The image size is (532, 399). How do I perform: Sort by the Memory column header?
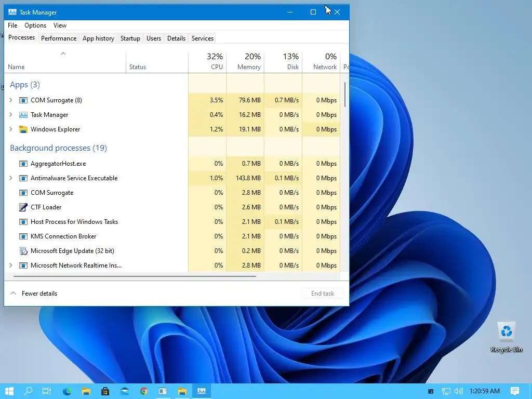(x=245, y=62)
